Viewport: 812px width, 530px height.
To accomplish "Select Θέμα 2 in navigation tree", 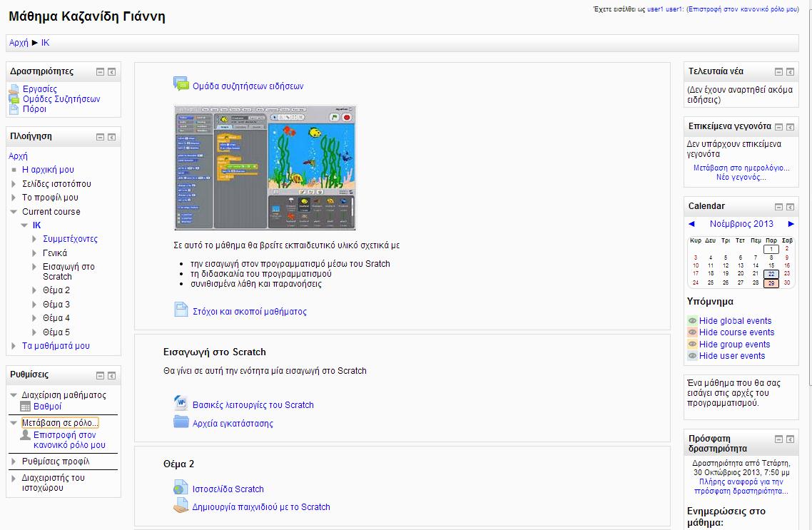I will [56, 290].
